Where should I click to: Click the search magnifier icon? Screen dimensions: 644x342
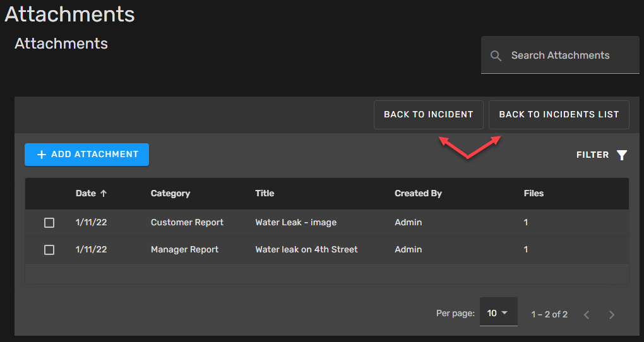497,56
